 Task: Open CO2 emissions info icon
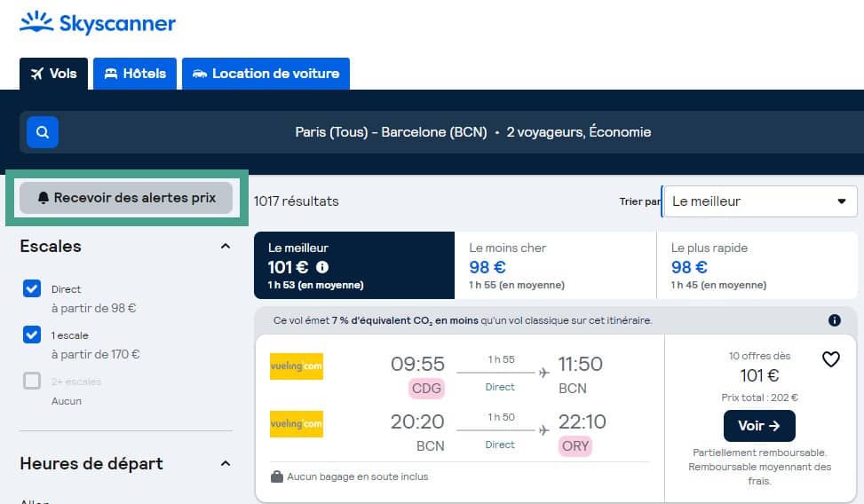point(834,320)
